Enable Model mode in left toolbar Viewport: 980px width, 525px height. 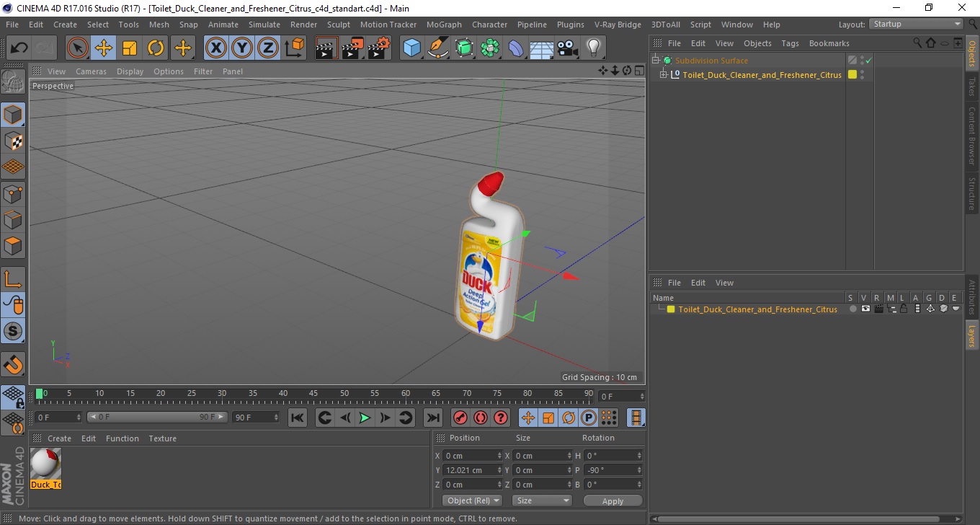pos(13,115)
